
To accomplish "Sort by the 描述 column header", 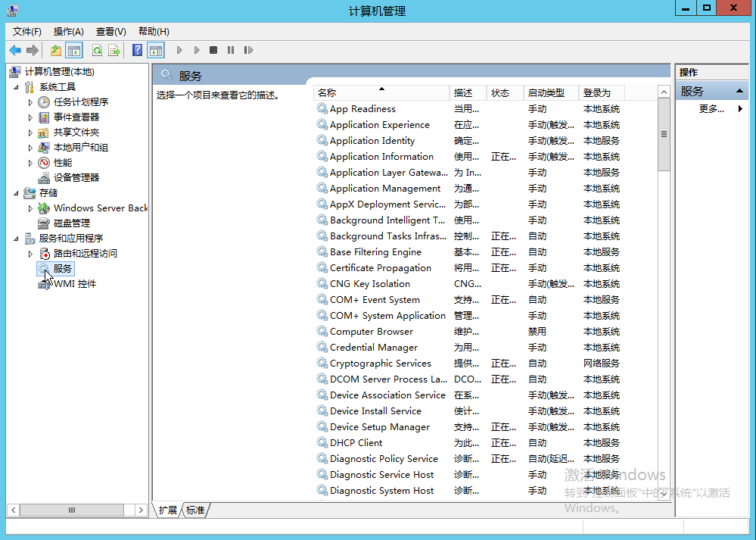I will (x=468, y=92).
